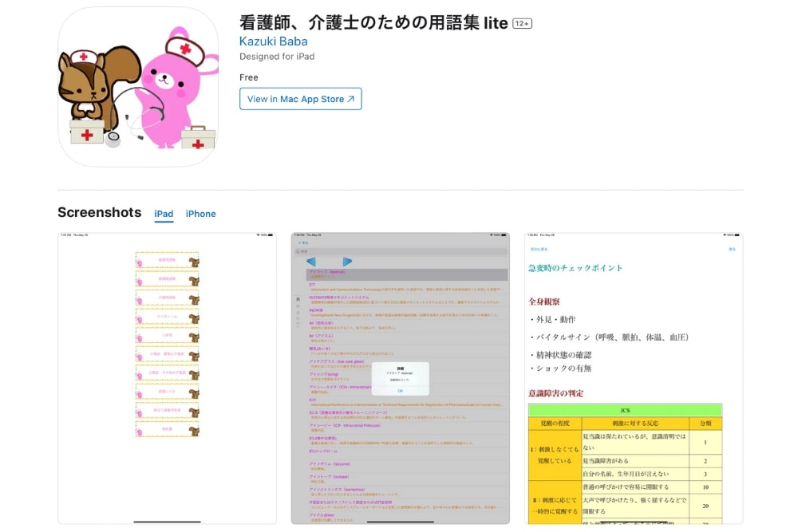Open the first iPad screenshot with menu list
The width and height of the screenshot is (798, 532).
167,378
